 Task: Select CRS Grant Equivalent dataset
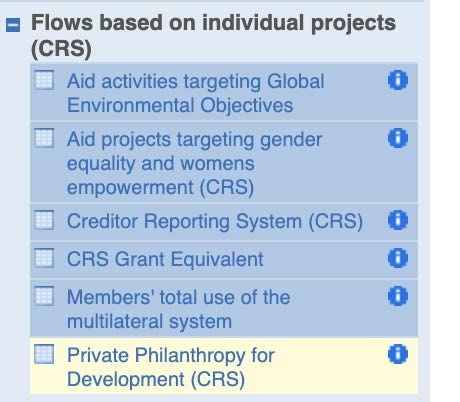(x=165, y=259)
